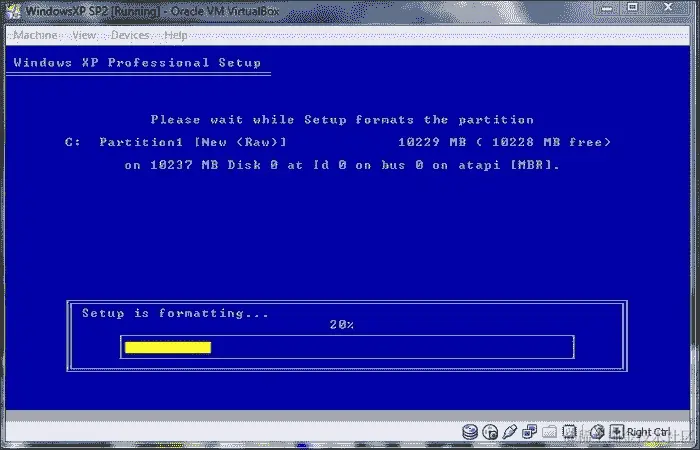
Task: Click the 'Partition1 [New <Raw>]' text
Action: pyautogui.click(x=192, y=142)
